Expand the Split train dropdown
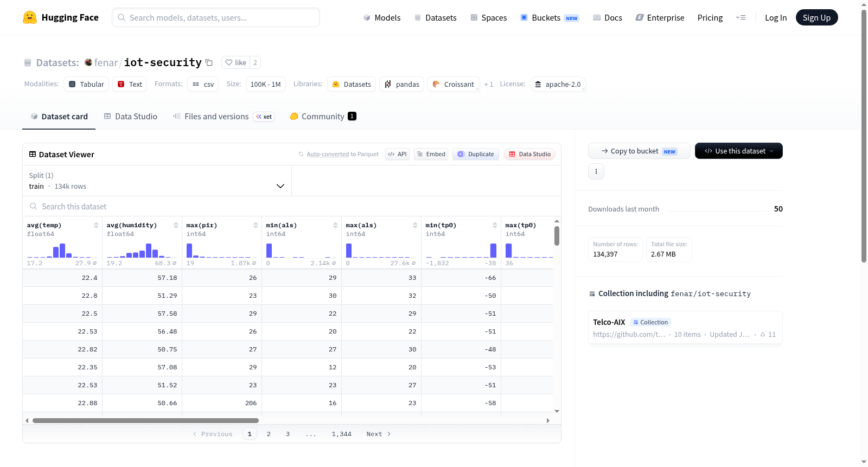This screenshot has height=467, width=868. [157, 181]
